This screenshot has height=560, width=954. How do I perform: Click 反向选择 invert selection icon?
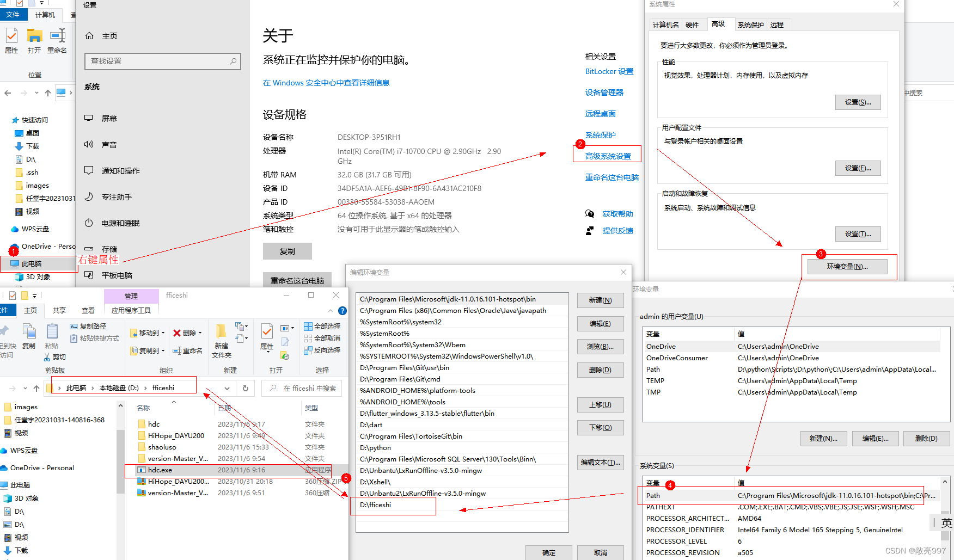308,350
